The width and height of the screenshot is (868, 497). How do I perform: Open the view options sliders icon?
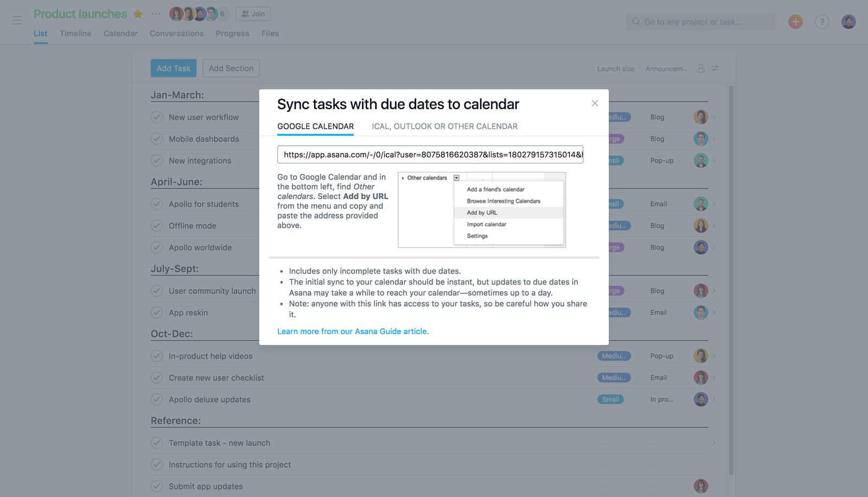click(716, 68)
